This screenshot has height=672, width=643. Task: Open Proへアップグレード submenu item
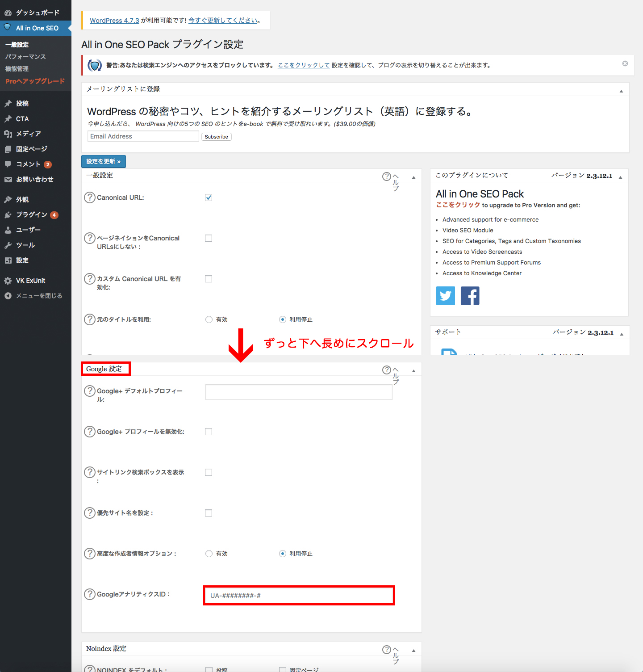click(x=36, y=81)
